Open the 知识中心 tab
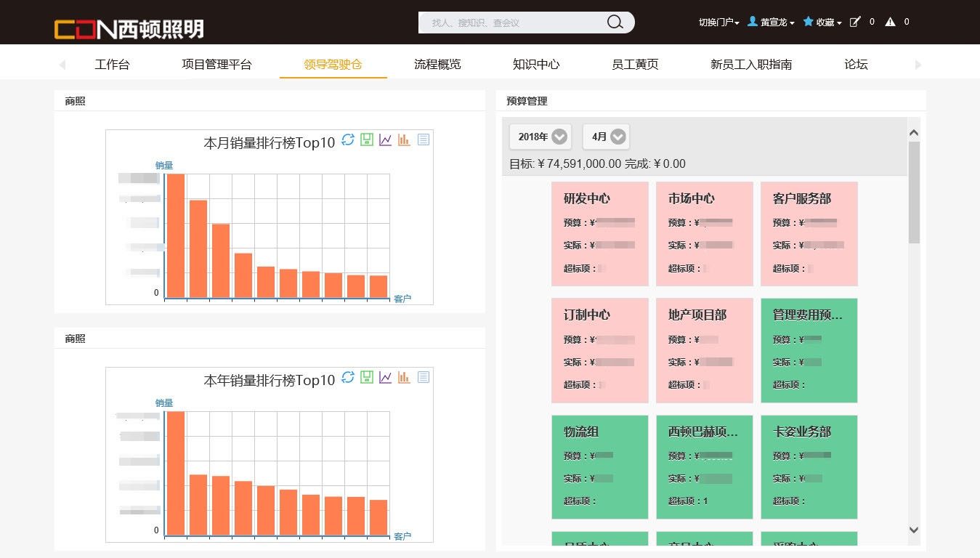980x558 pixels. coord(536,64)
